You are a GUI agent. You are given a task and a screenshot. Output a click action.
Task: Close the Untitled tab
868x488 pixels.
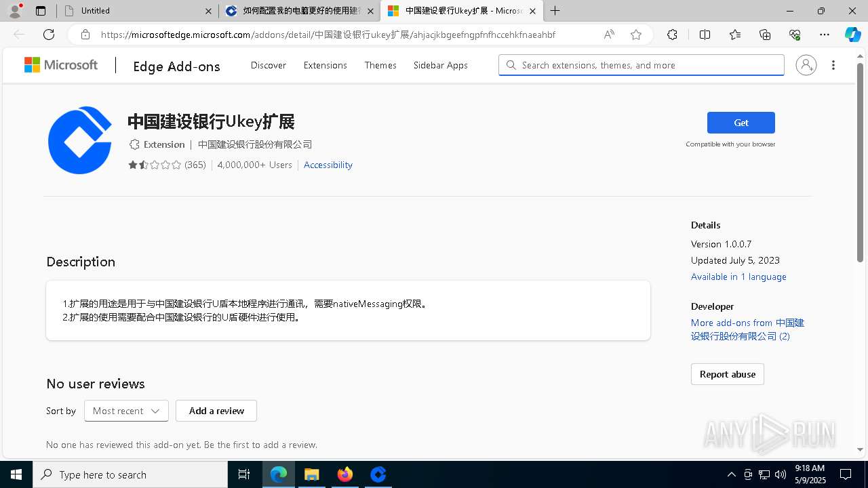click(209, 11)
